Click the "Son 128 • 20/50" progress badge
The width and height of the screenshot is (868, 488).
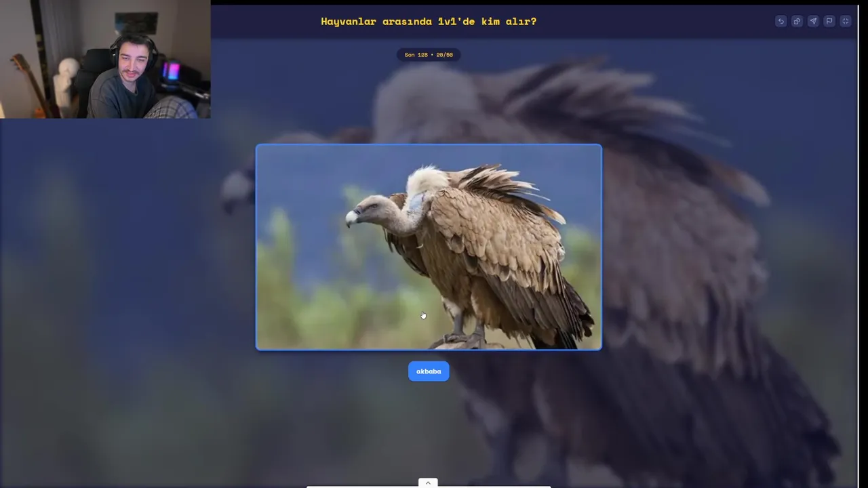click(429, 55)
